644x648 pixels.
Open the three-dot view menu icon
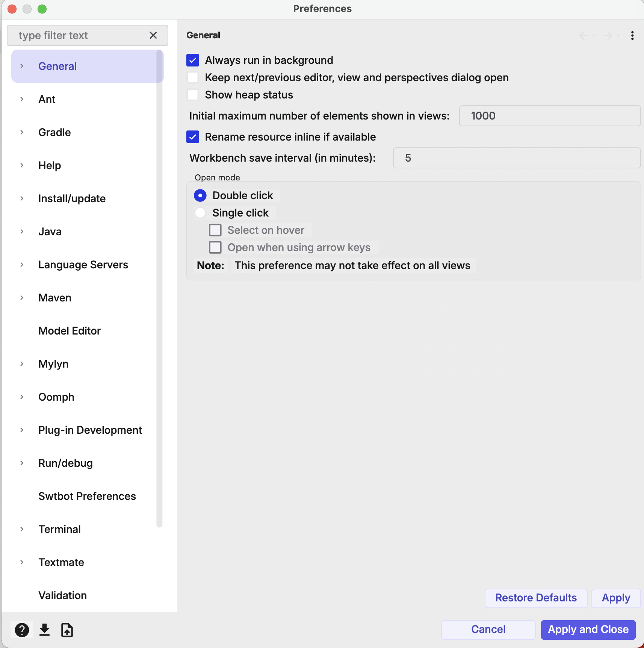coord(632,35)
